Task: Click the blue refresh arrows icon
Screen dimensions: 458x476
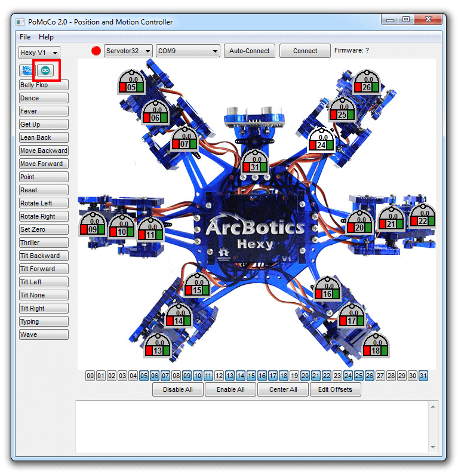Action: [27, 70]
